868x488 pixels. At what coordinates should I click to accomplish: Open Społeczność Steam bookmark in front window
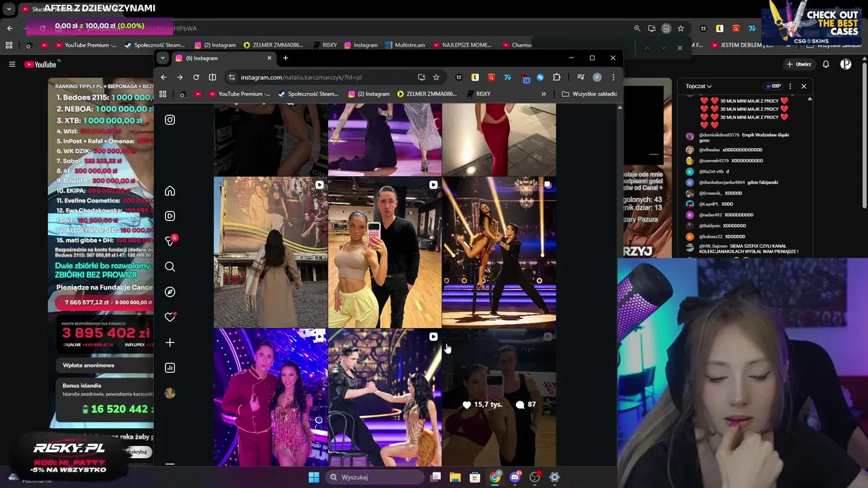coord(309,94)
